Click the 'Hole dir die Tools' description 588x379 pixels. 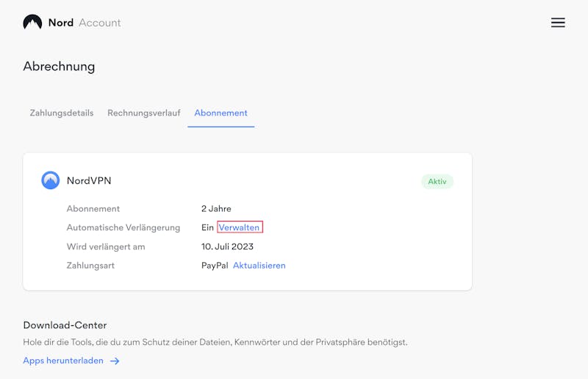(215, 342)
